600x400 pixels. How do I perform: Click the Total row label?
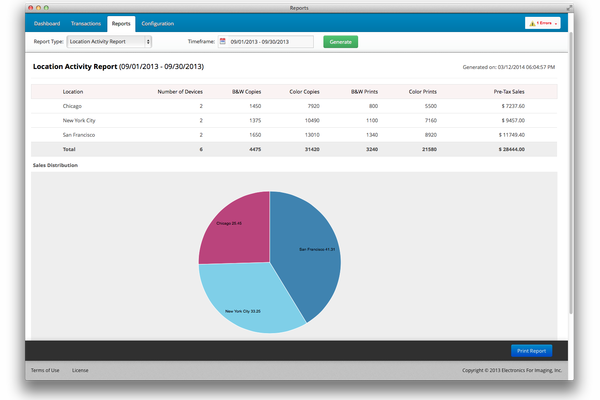[x=69, y=149]
